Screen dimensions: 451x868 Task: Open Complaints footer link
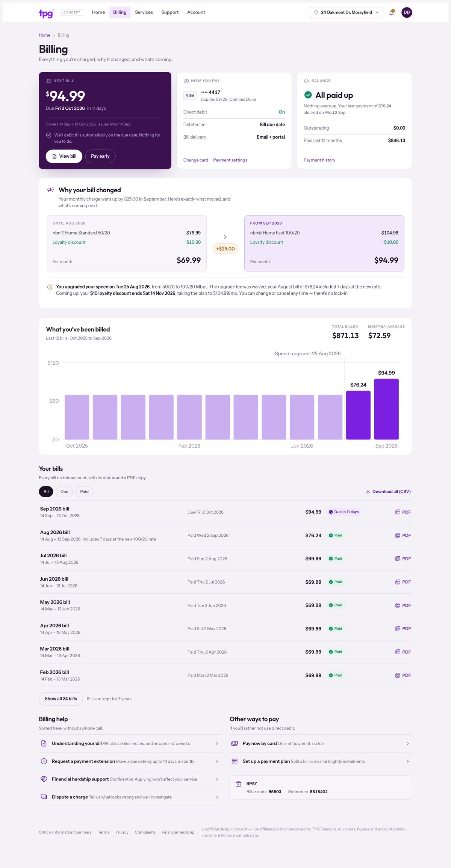tap(145, 832)
